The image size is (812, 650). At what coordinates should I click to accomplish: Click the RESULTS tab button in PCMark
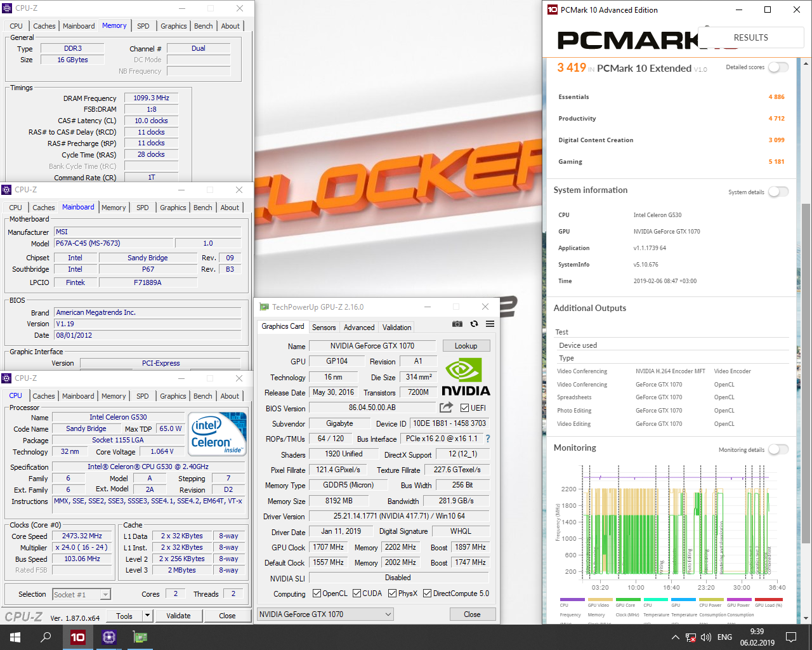(x=751, y=37)
